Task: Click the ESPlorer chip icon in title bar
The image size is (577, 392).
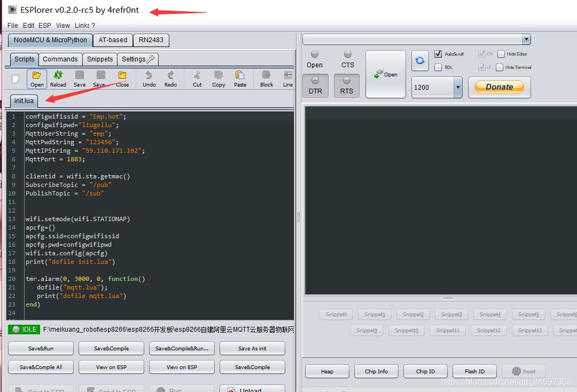Action: [12, 10]
